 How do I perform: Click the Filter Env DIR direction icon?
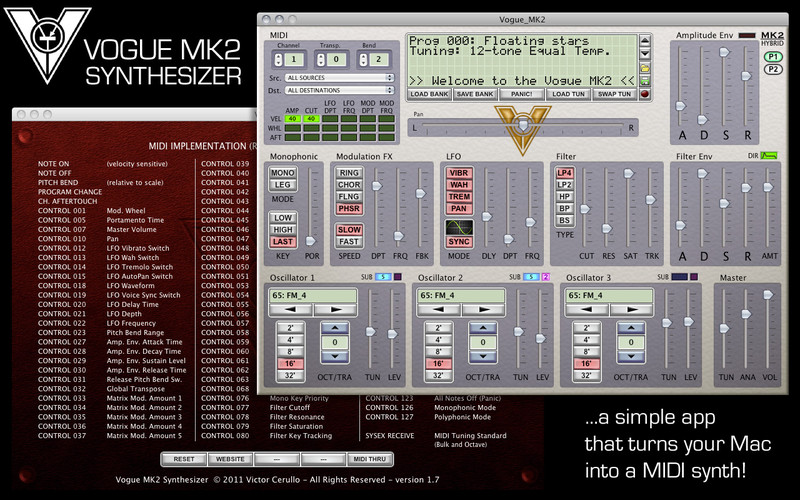point(768,156)
